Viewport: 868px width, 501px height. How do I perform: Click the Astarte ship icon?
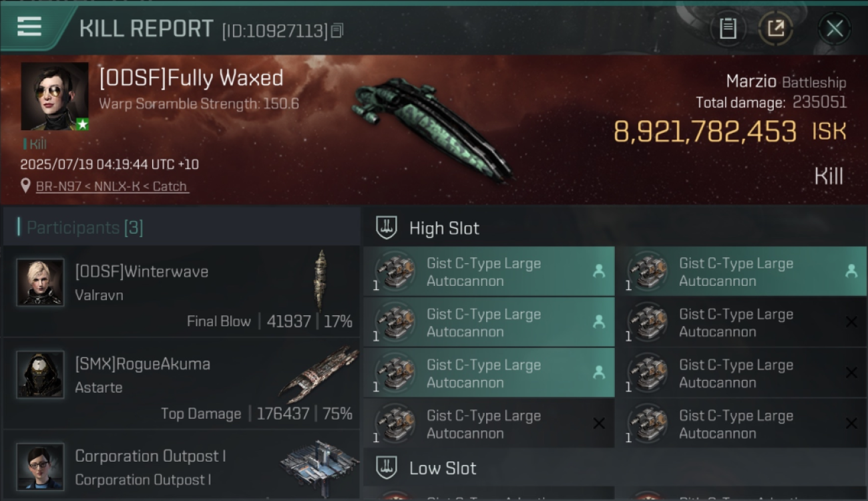click(318, 373)
